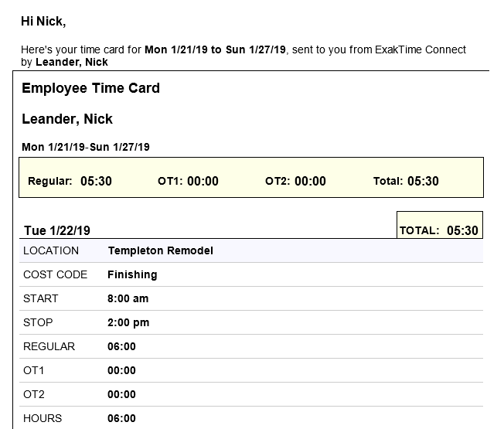Click the 'Regular: 05:30' summary value

coord(70,181)
